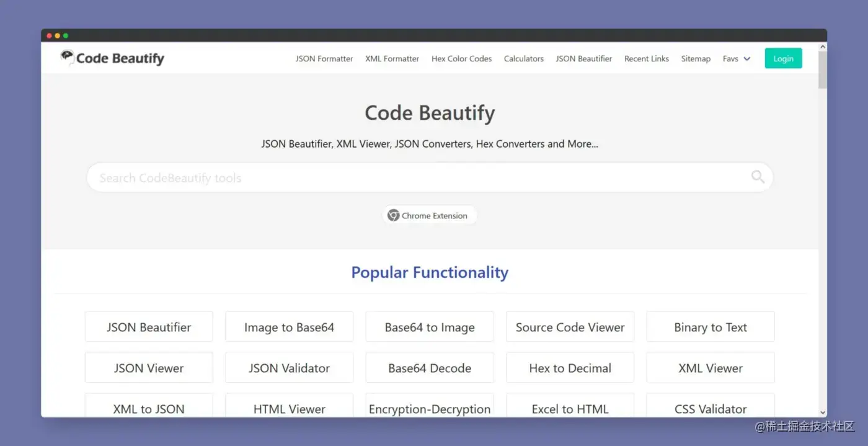
Task: Click the yellow window minimize dot
Action: pos(58,36)
